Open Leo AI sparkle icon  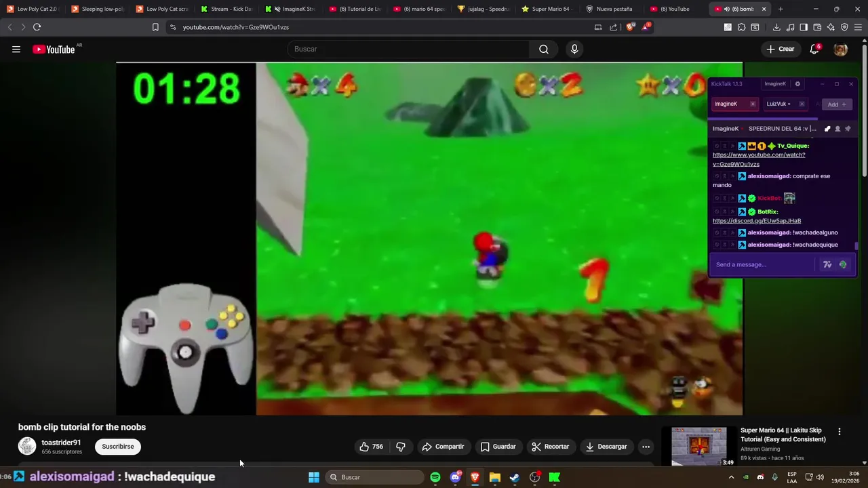click(831, 27)
